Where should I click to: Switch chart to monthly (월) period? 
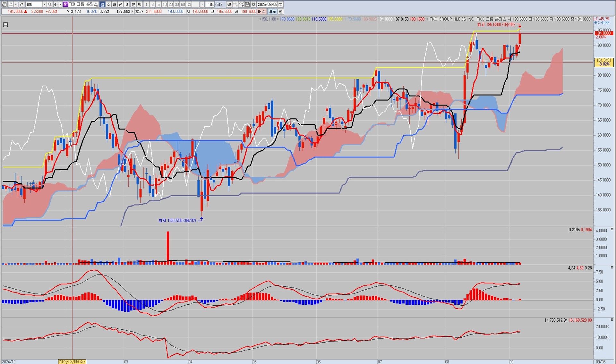point(115,4)
